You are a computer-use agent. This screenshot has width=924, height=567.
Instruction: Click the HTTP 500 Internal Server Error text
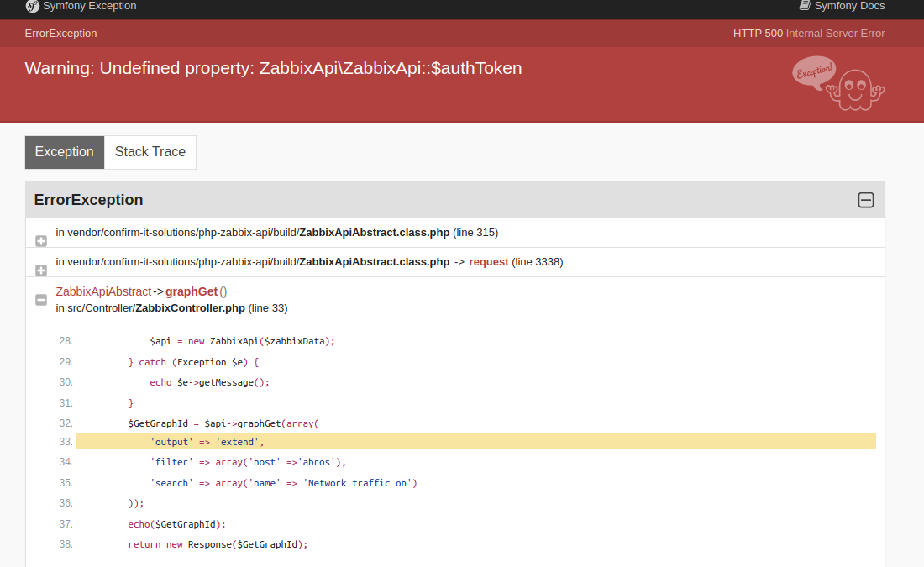808,34
